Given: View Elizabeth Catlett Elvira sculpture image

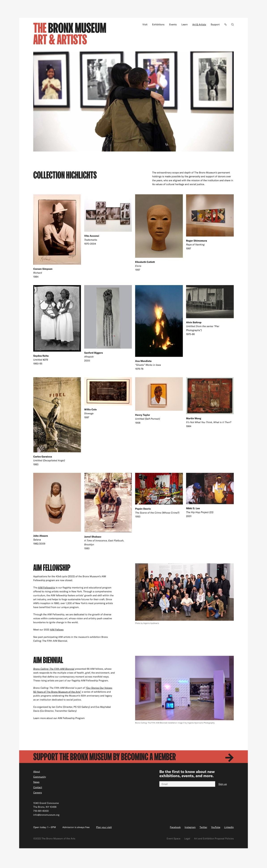Looking at the screenshot, I should tap(159, 226).
